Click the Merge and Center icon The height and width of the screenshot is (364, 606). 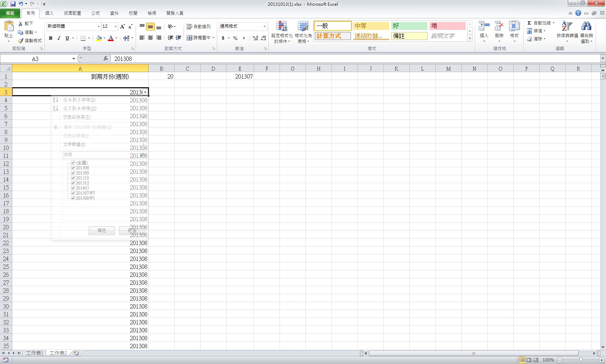[x=189, y=38]
